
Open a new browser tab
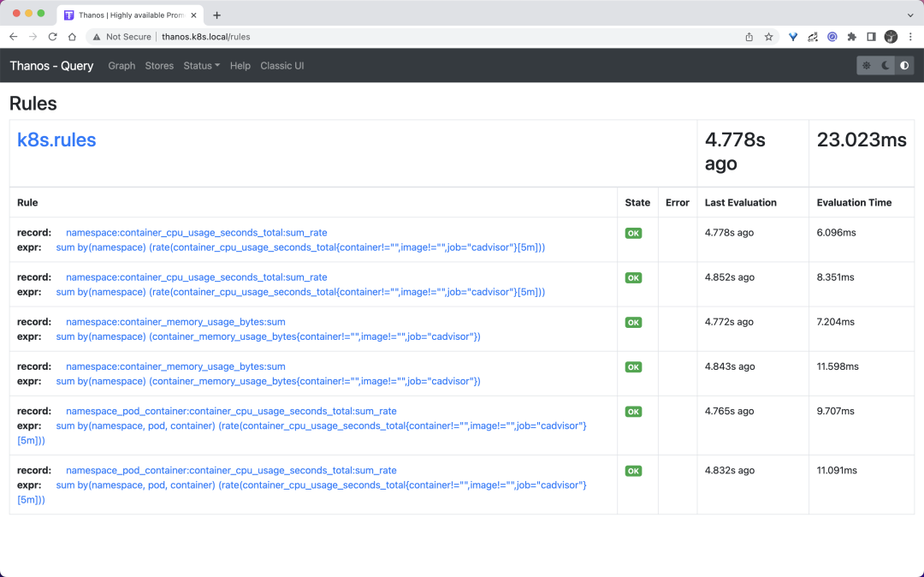(x=216, y=15)
